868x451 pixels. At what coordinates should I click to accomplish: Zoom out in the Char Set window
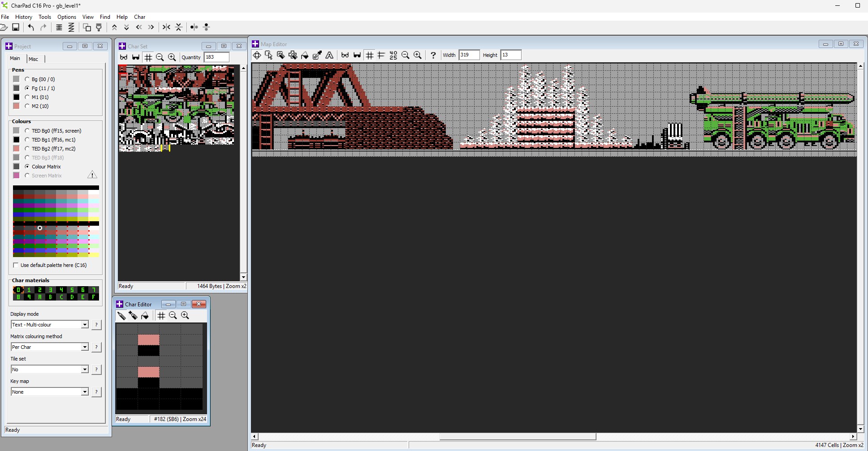coord(160,57)
